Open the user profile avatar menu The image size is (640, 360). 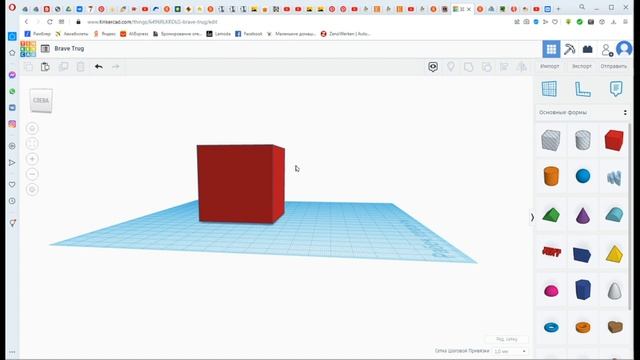(x=624, y=49)
